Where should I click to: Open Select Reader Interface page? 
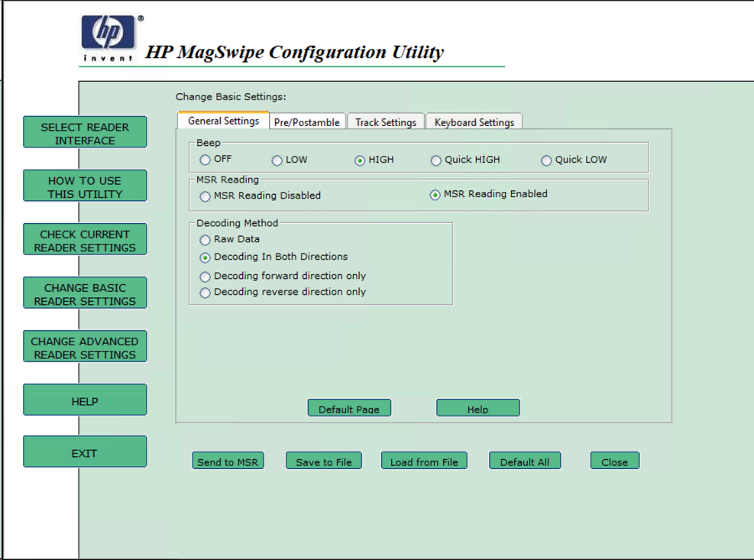[x=85, y=132]
